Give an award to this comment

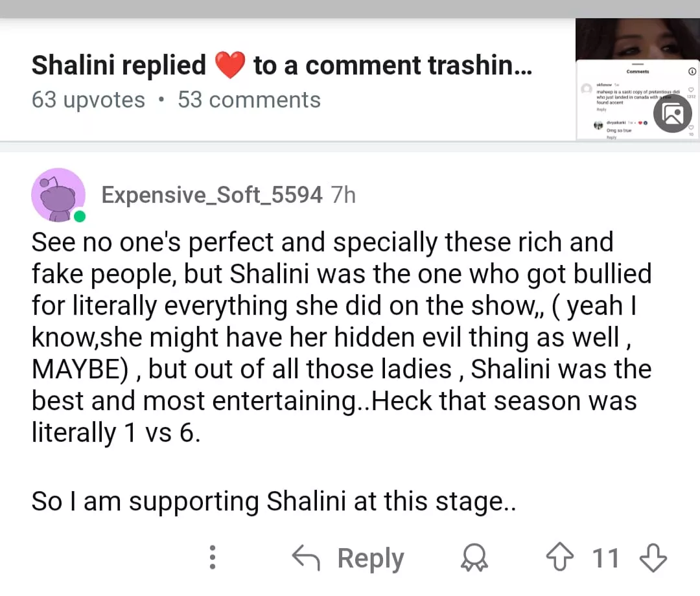tap(474, 558)
